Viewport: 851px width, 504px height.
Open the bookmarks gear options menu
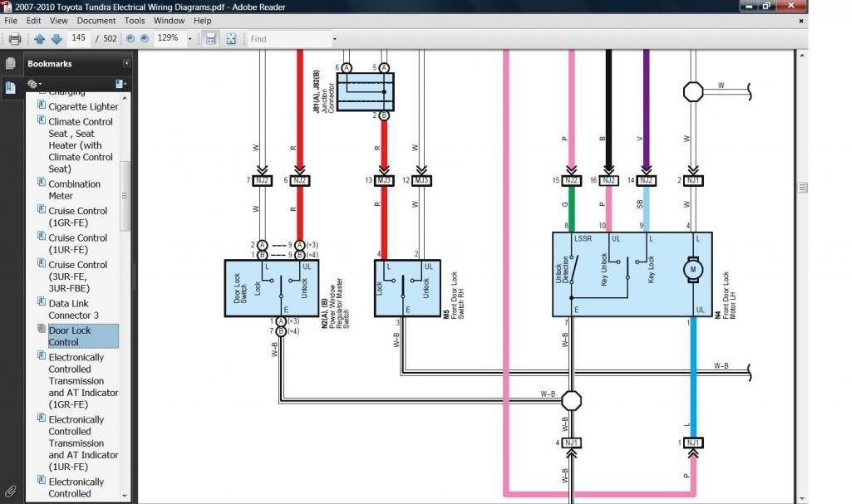34,84
